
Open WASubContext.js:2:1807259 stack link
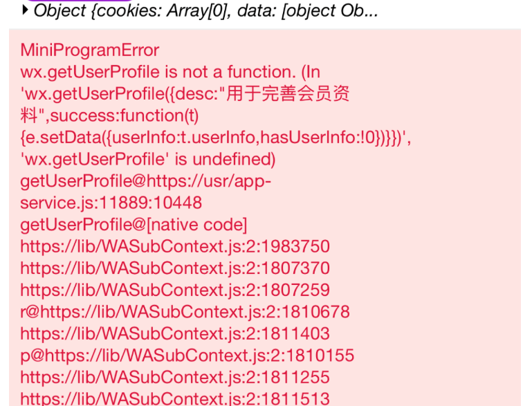[175, 290]
